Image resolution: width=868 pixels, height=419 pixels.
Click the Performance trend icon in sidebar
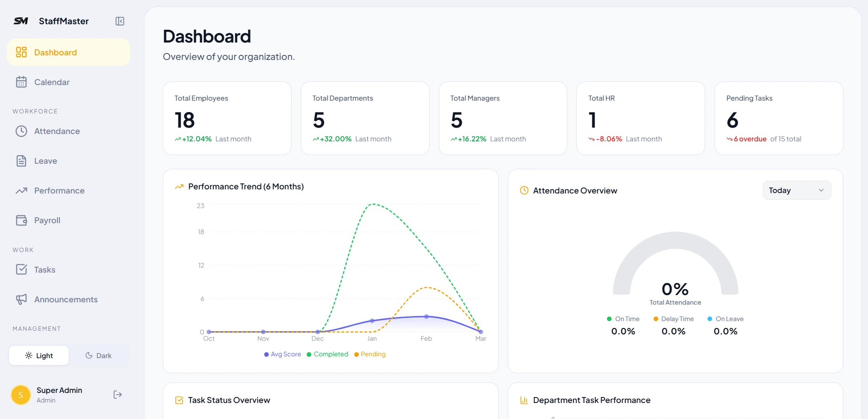pyautogui.click(x=21, y=191)
